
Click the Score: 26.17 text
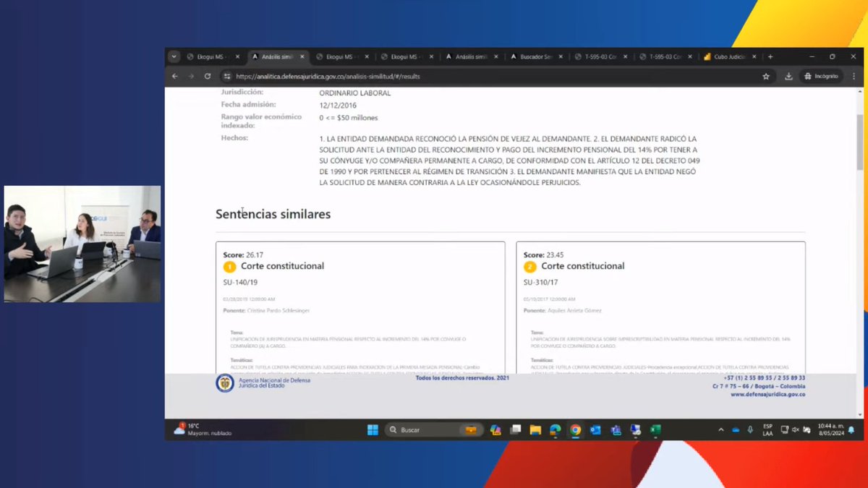tap(243, 254)
